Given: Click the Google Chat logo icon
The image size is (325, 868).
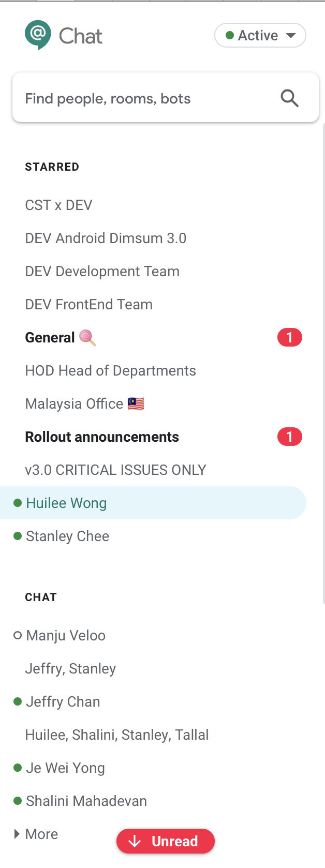Looking at the screenshot, I should pyautogui.click(x=38, y=35).
